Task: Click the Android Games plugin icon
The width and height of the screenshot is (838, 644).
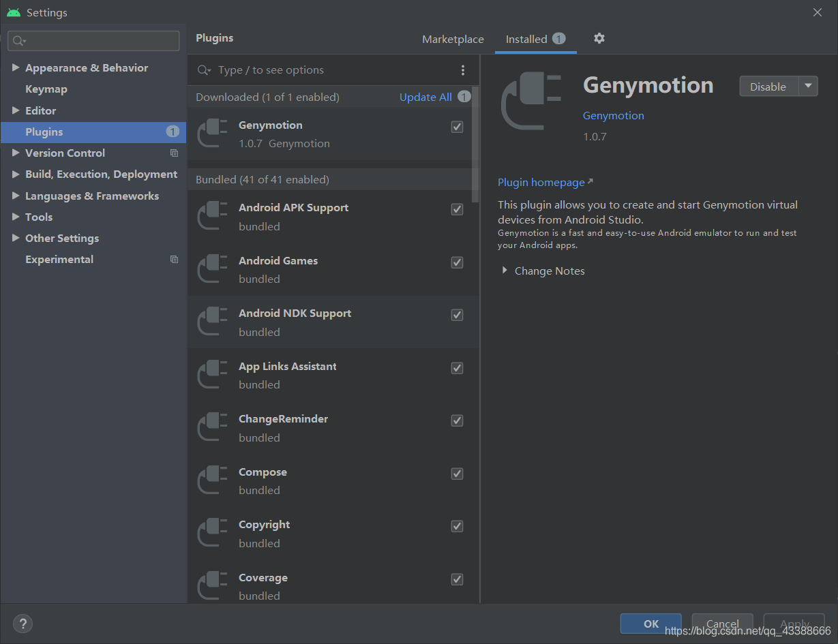Action: tap(213, 269)
